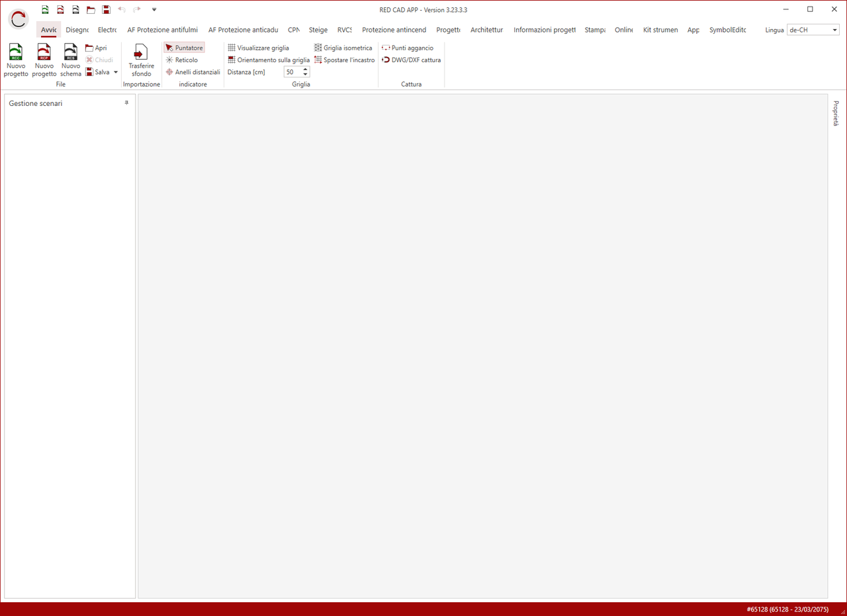Click the save disk icon in quick access toolbar

tap(106, 10)
